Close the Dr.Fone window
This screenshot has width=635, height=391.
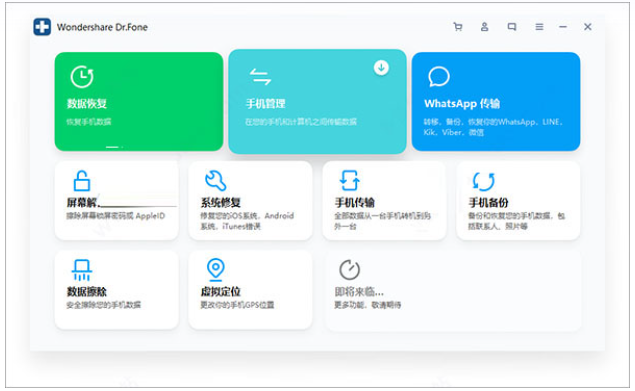coord(588,27)
